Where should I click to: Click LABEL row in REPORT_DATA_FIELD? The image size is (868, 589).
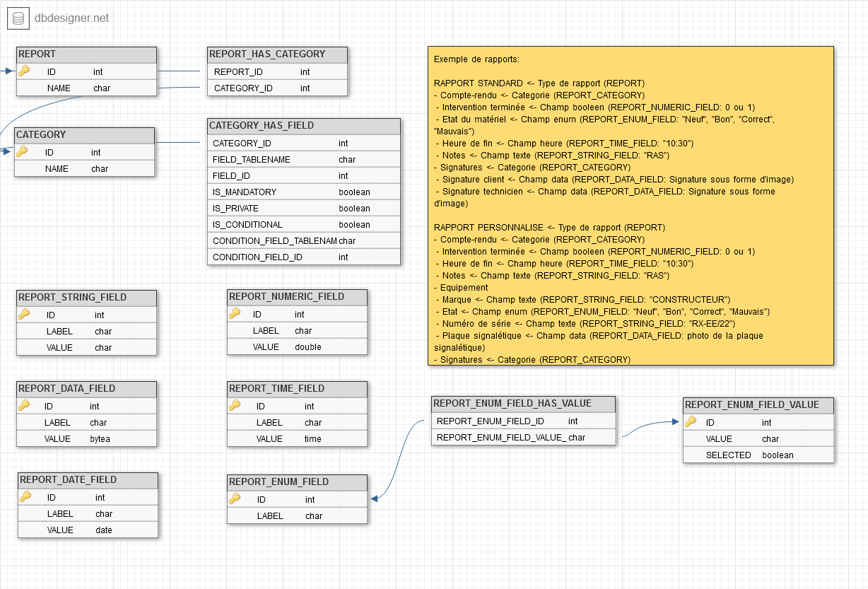click(87, 422)
